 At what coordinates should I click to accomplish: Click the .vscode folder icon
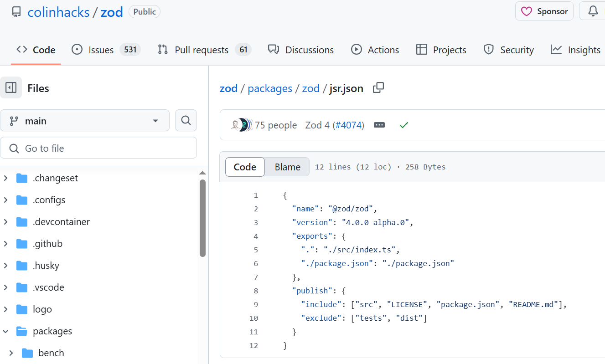(22, 287)
